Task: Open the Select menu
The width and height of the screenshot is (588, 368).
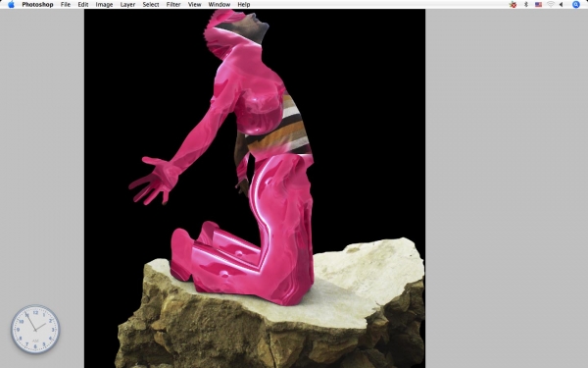Action: (x=151, y=5)
